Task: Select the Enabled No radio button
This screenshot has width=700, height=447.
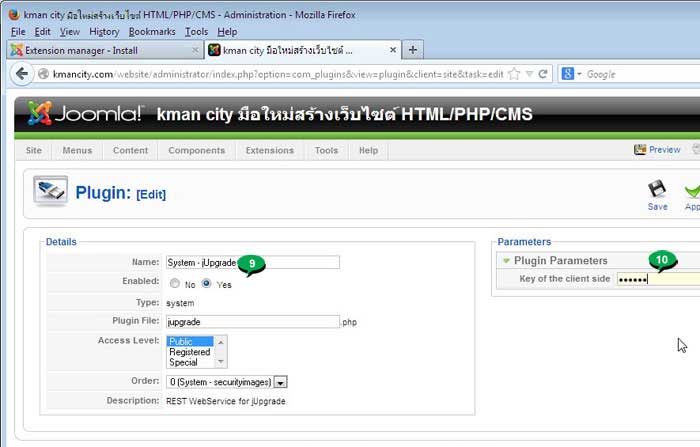Action: [175, 283]
